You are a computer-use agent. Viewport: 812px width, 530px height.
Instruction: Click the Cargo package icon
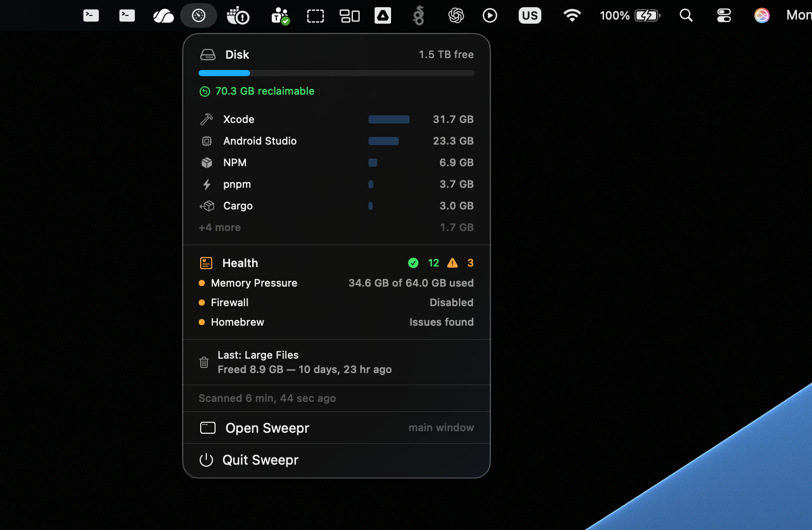tap(207, 206)
